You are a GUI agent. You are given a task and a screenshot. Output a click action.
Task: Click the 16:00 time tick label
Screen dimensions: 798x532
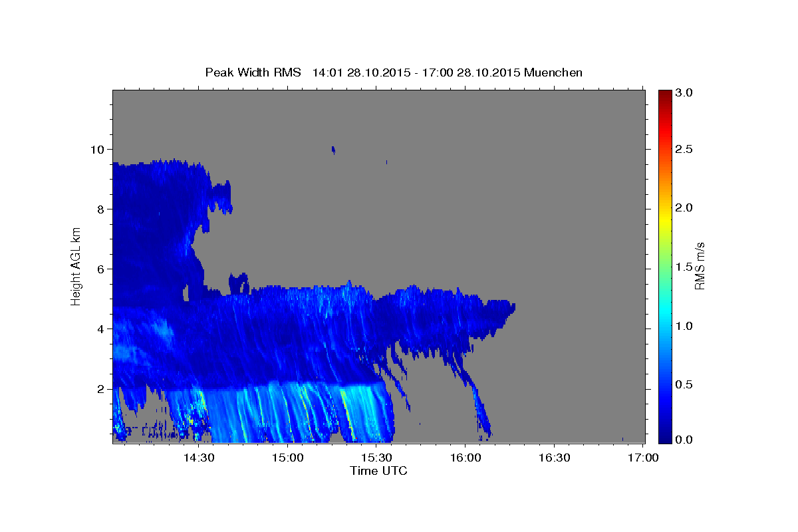pyautogui.click(x=465, y=458)
